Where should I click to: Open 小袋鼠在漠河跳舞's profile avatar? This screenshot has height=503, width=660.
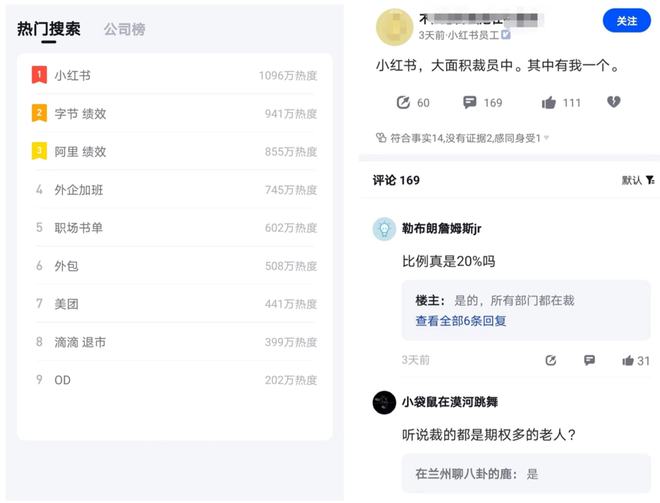click(384, 402)
